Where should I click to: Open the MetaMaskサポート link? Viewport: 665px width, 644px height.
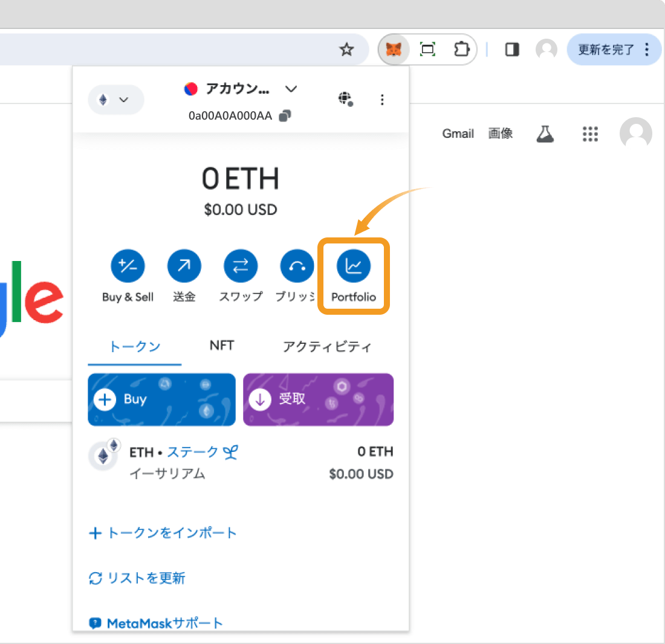pyautogui.click(x=155, y=623)
